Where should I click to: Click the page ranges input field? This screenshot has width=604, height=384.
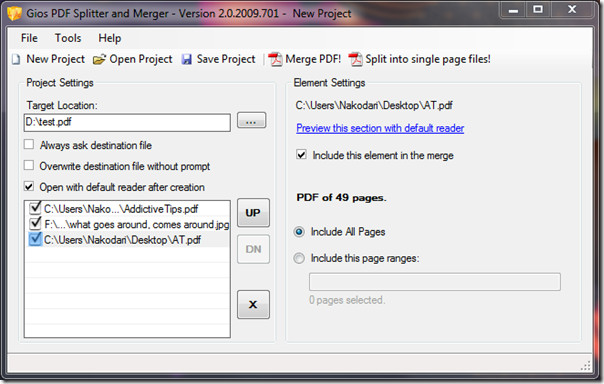[x=435, y=282]
